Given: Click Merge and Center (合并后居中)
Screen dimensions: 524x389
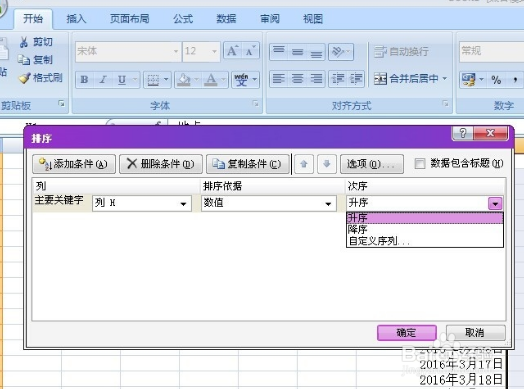Looking at the screenshot, I should 406,79.
